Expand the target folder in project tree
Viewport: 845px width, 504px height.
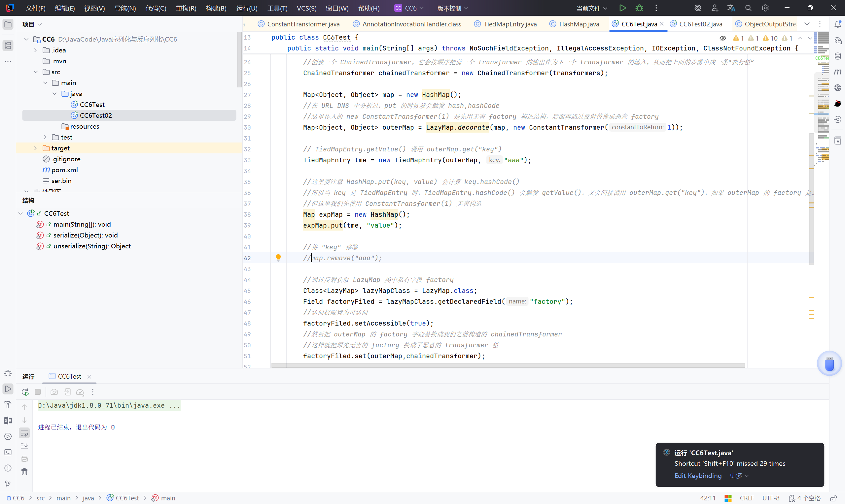[36, 148]
